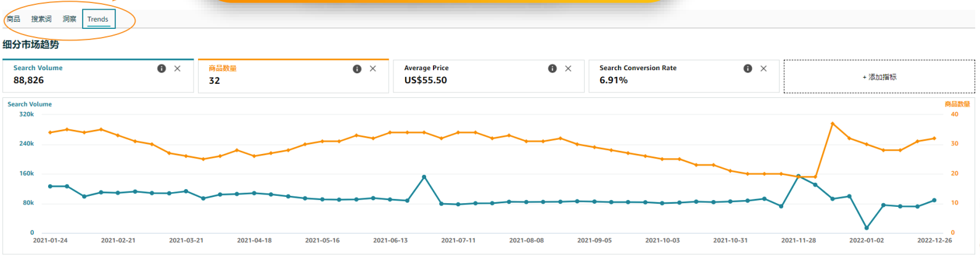The width and height of the screenshot is (980, 258).
Task: Remove the Search Volume metric card
Action: (178, 68)
